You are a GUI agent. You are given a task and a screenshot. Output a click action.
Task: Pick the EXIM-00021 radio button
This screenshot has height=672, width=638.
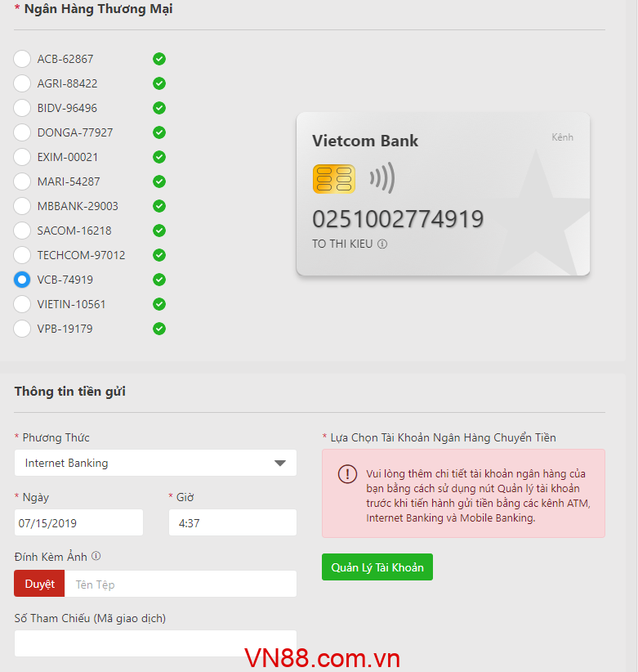22,157
